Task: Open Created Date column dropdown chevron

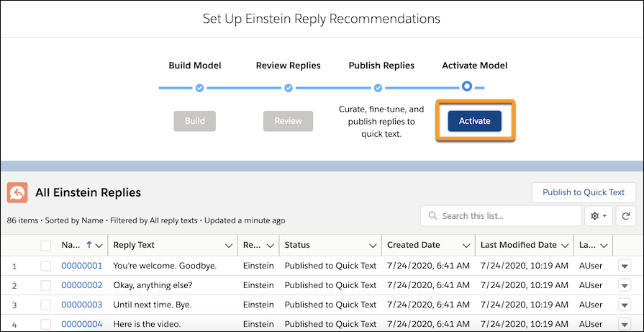Action: tap(466, 246)
